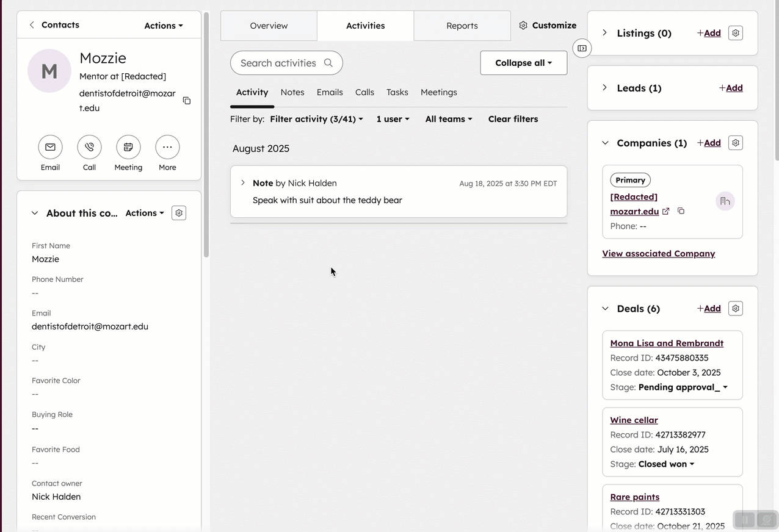Image resolution: width=779 pixels, height=532 pixels.
Task: Copy the contact's email with the copy icon
Action: point(186,101)
